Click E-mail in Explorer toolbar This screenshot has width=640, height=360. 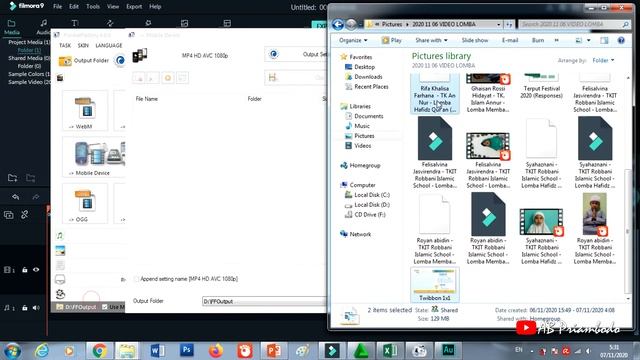coord(510,40)
